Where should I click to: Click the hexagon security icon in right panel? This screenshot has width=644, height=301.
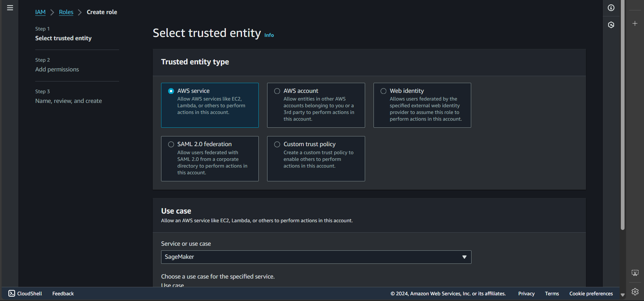(611, 25)
